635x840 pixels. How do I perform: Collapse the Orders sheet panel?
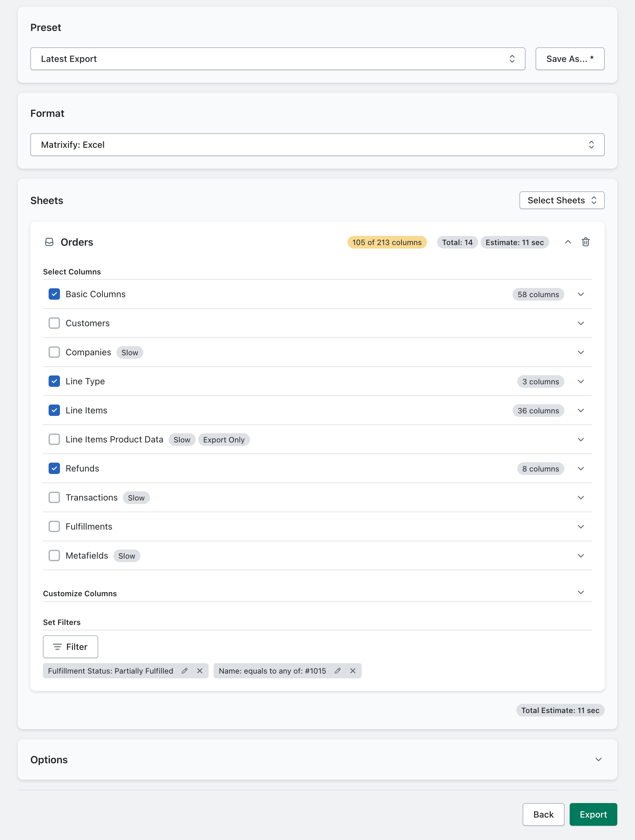[x=568, y=242]
